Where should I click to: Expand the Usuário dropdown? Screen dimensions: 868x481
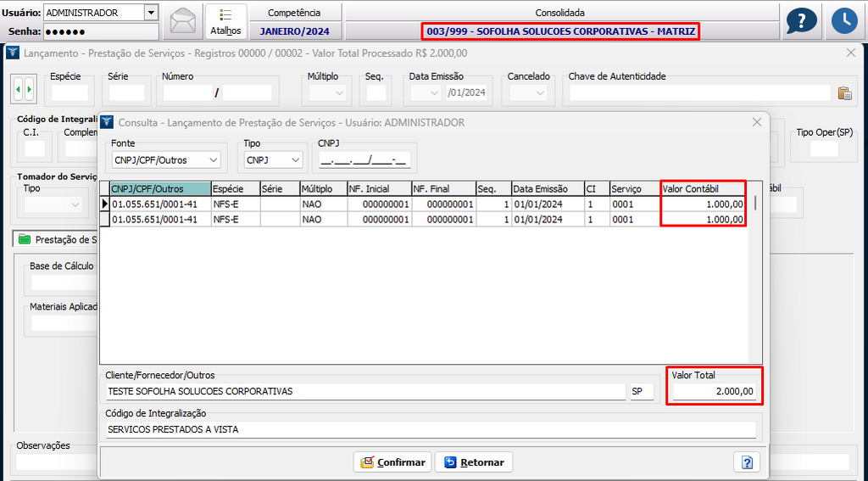[x=151, y=13]
